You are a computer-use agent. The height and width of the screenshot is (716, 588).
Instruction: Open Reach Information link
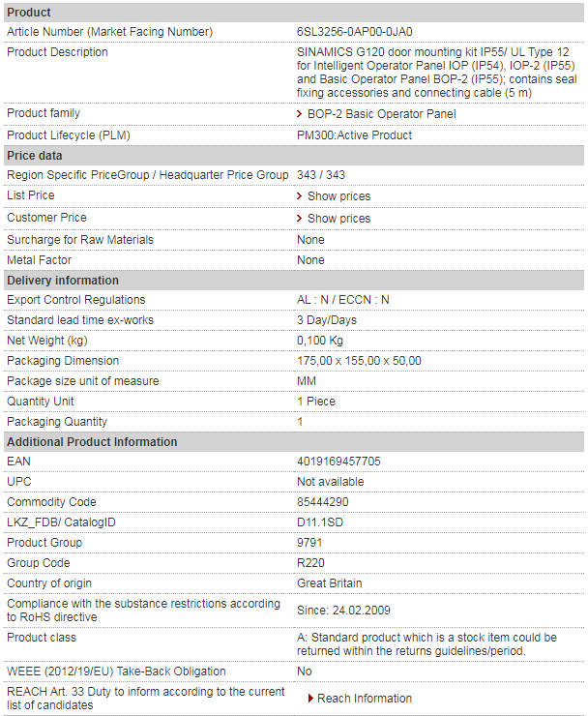[365, 699]
